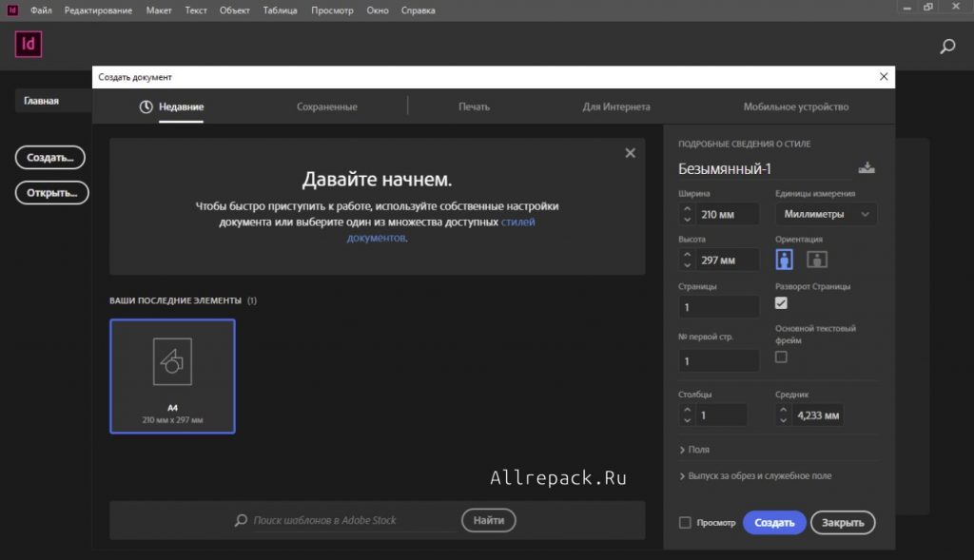The height and width of the screenshot is (560, 974).
Task: Select portrait orientation icon
Action: pyautogui.click(x=785, y=260)
